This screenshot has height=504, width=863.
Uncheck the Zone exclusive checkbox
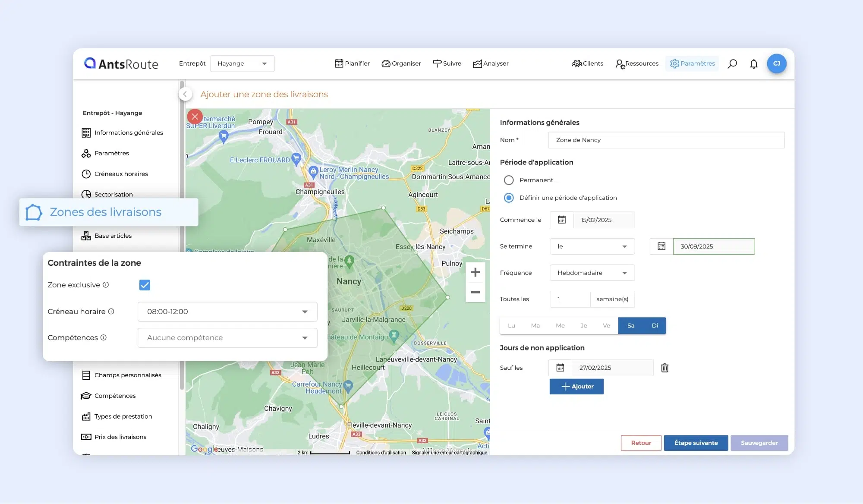point(145,285)
